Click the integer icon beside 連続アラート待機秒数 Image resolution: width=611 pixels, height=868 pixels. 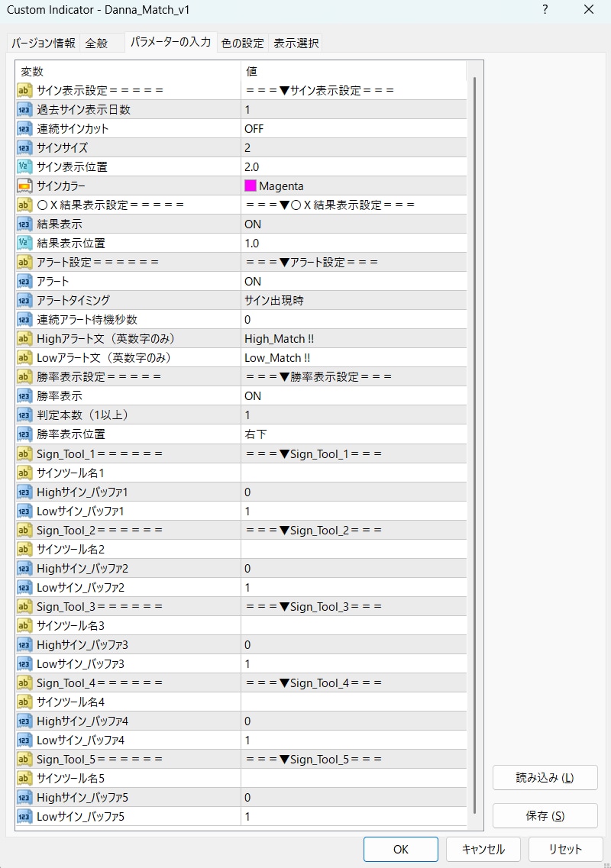point(24,319)
